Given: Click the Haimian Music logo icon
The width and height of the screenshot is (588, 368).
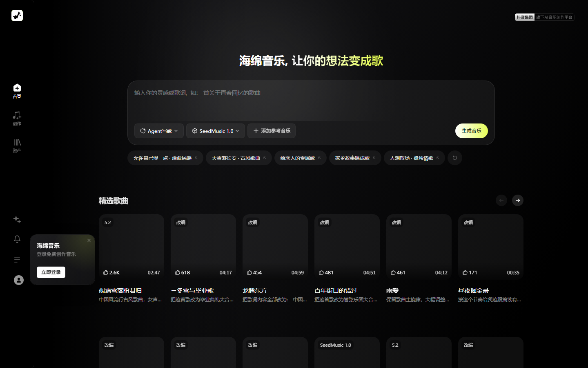Looking at the screenshot, I should [x=17, y=16].
